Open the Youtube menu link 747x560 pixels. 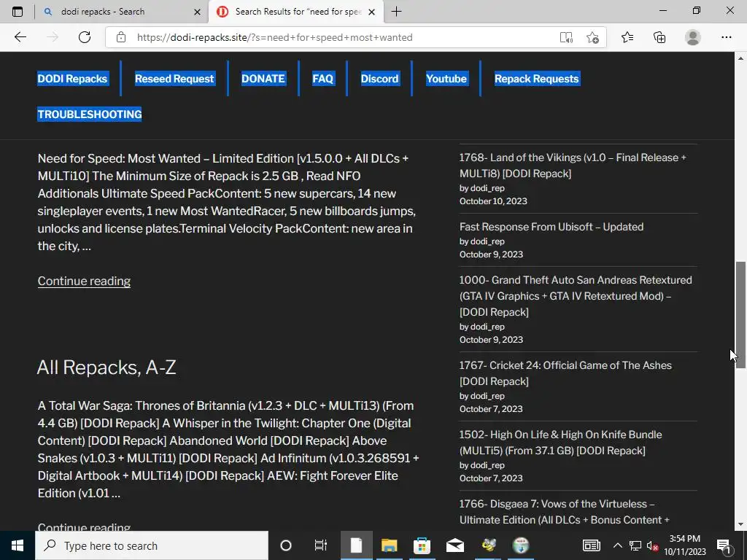tap(446, 79)
